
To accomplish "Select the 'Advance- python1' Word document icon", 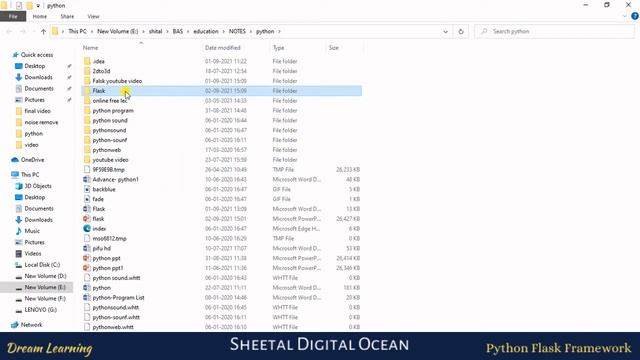I will click(x=87, y=179).
